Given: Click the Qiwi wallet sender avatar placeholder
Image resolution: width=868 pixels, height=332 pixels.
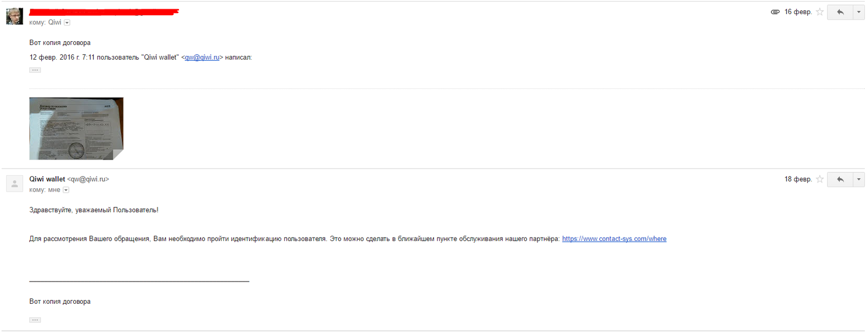Looking at the screenshot, I should coord(15,184).
